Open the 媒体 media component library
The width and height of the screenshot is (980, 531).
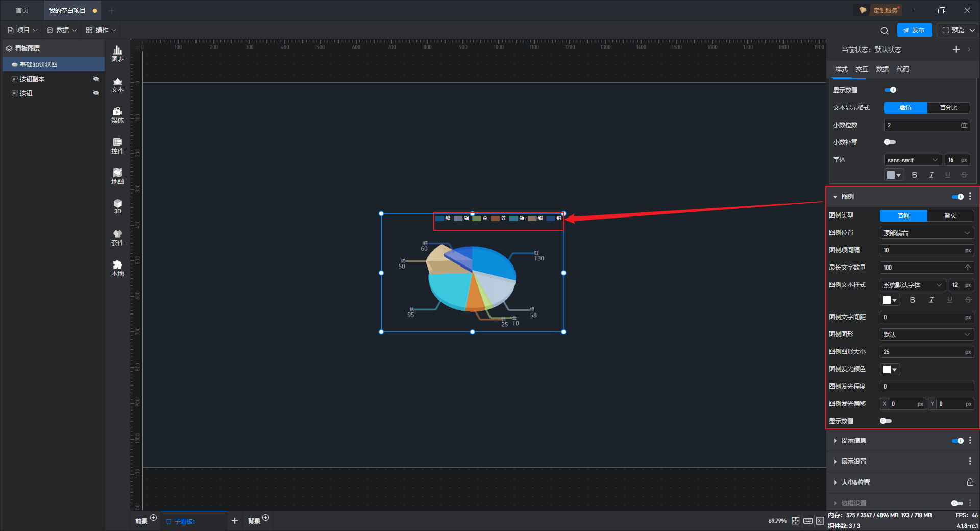(117, 115)
